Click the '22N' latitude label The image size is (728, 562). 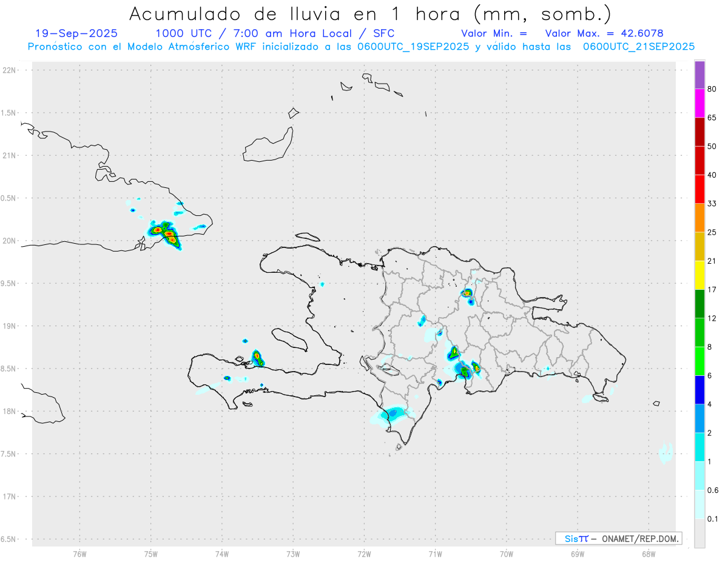(10, 70)
